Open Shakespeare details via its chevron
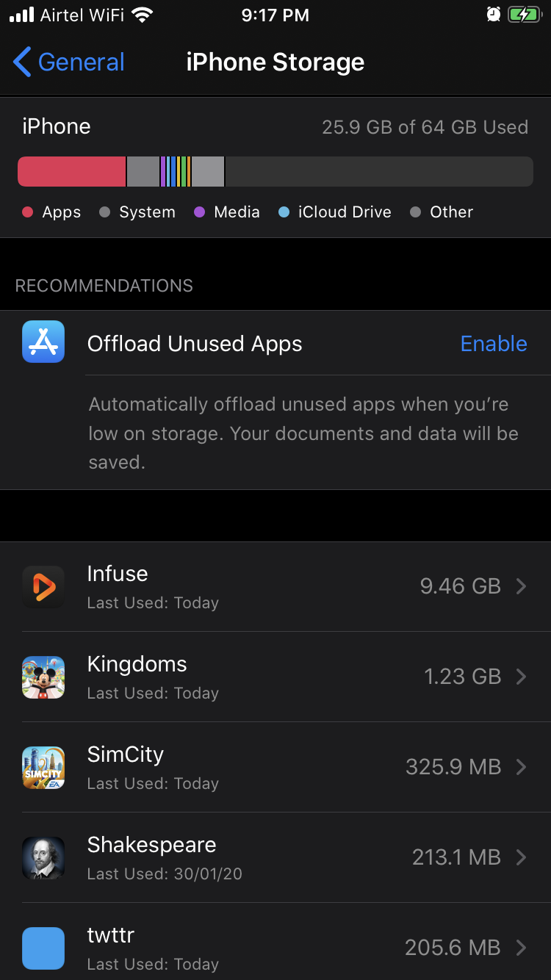Viewport: 551px width, 980px height. click(x=522, y=857)
